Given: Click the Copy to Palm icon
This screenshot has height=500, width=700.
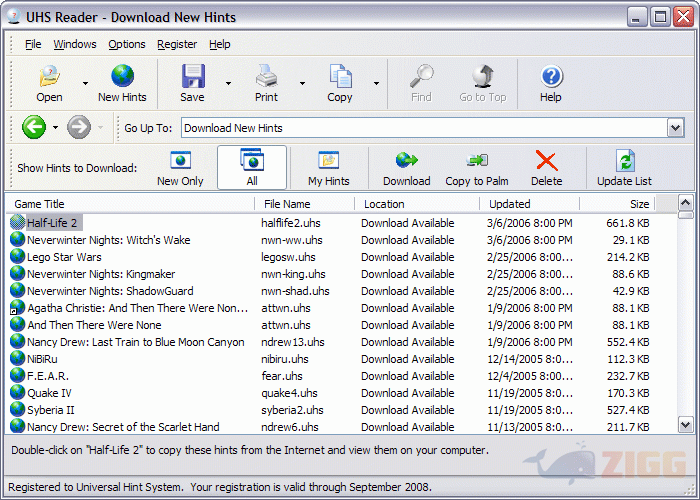Looking at the screenshot, I should pyautogui.click(x=477, y=160).
